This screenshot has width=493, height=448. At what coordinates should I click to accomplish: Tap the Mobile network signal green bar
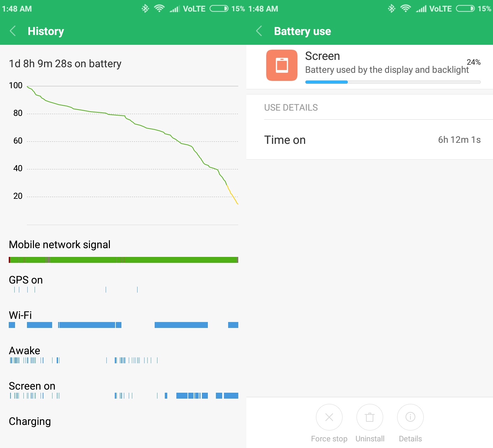tap(124, 260)
